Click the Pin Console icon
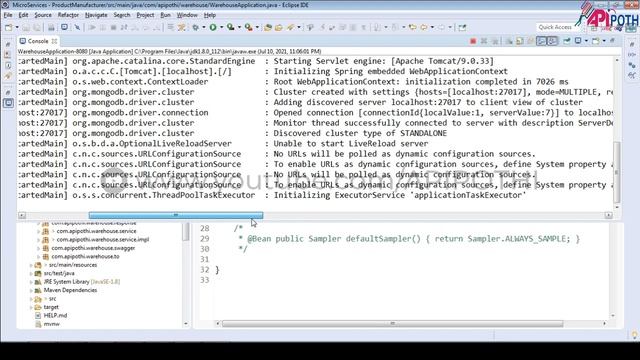Viewport: 640px width, 360px height. coord(567,41)
